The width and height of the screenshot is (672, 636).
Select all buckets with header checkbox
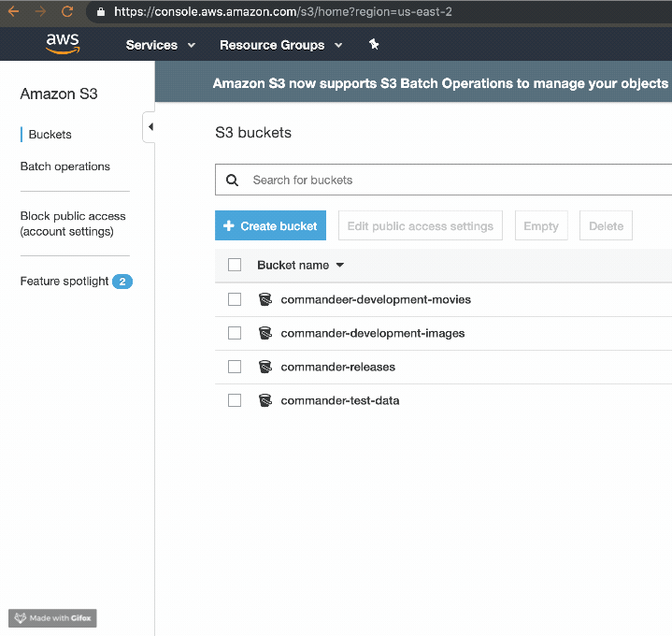(235, 265)
